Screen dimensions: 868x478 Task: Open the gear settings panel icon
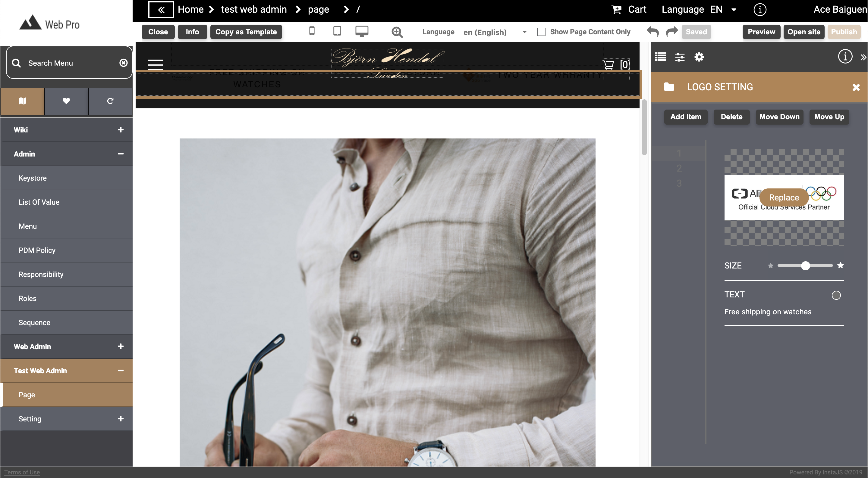point(699,57)
